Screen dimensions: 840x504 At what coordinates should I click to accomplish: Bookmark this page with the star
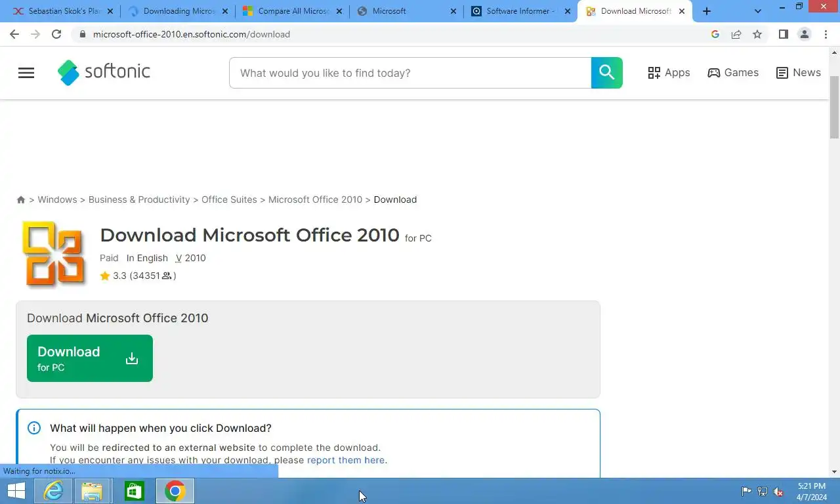coord(757,34)
